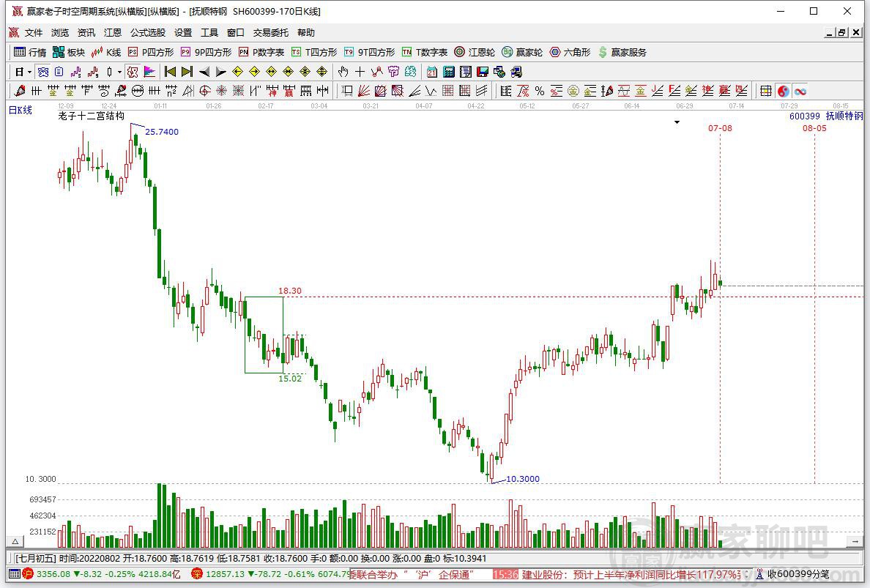870x588 pixels.
Task: Open the calendar date icon
Action: pos(431,72)
